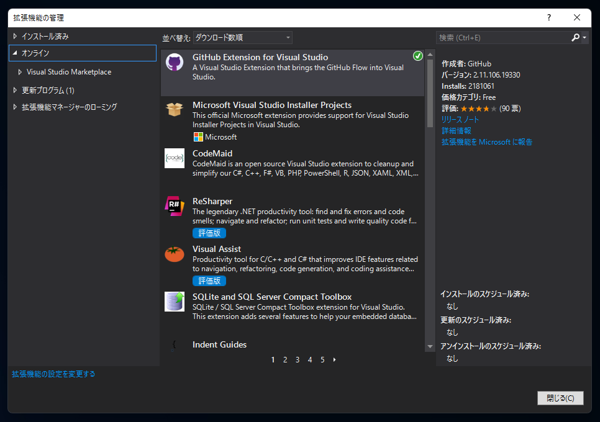Viewport: 600px width, 422px height.
Task: Click current page number 1
Action: [273, 360]
